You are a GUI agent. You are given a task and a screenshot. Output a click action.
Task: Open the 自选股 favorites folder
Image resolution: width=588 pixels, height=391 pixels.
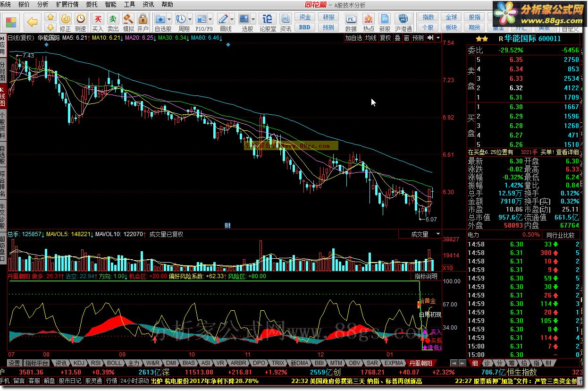click(160, 19)
